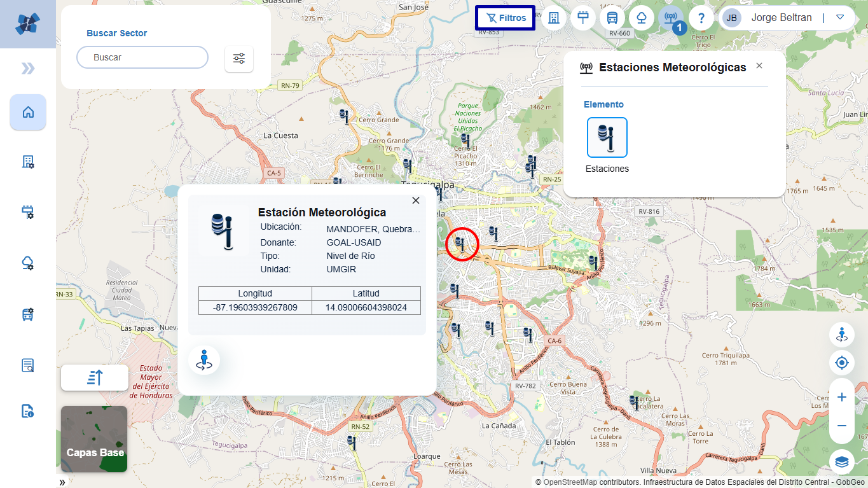Screen dimensions: 868x488
Task: Click the bus icon in top toolbar
Action: coord(612,18)
